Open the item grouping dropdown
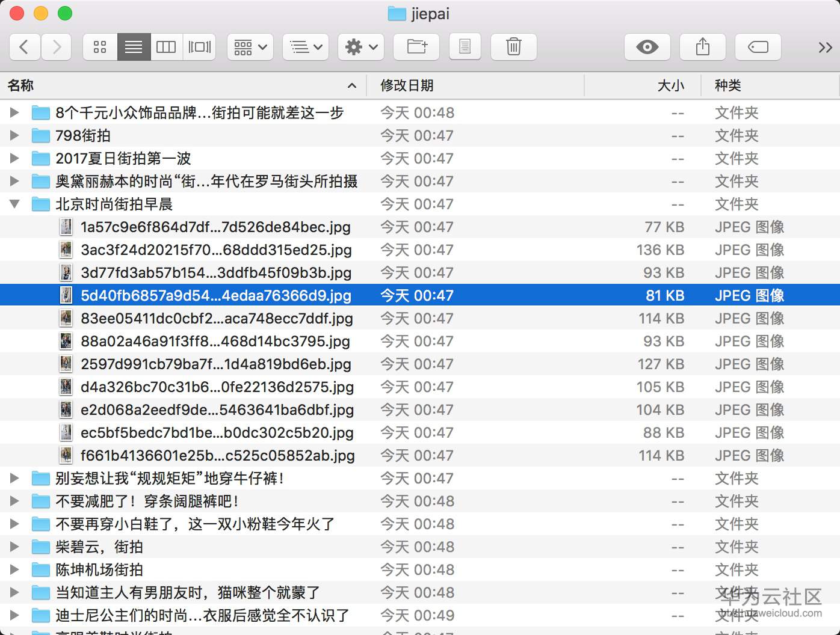This screenshot has height=635, width=840. [250, 47]
